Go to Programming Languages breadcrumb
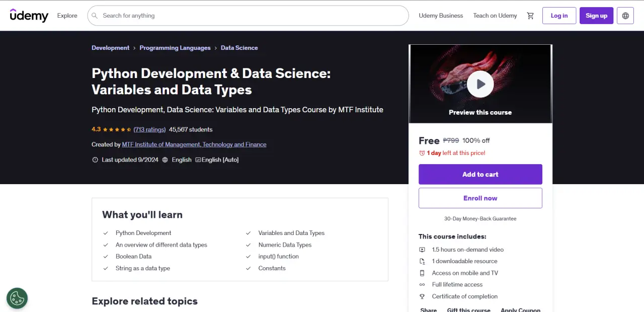The width and height of the screenshot is (644, 312). 175,48
